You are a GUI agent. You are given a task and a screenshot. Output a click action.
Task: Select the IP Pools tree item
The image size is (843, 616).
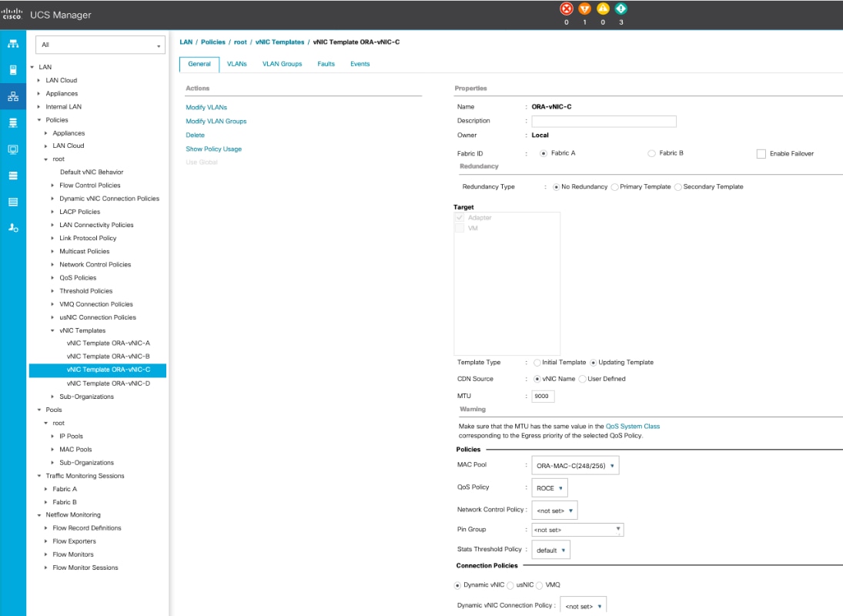71,436
